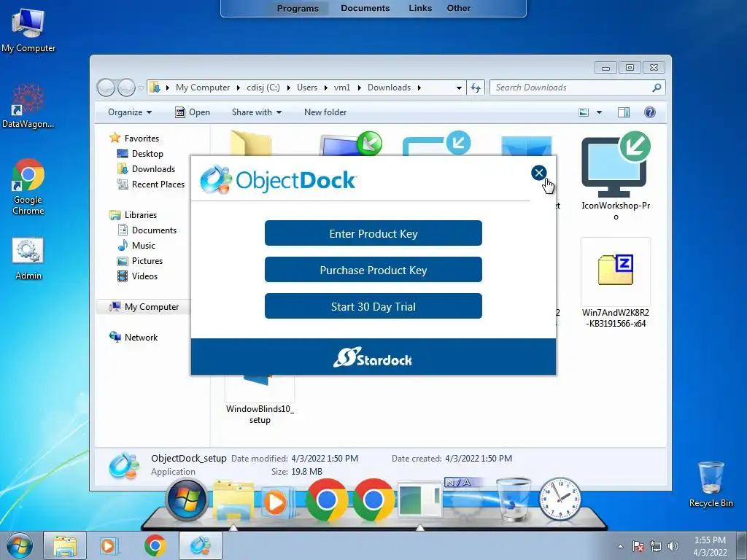
Task: Open the Organize menu in Explorer
Action: point(130,112)
